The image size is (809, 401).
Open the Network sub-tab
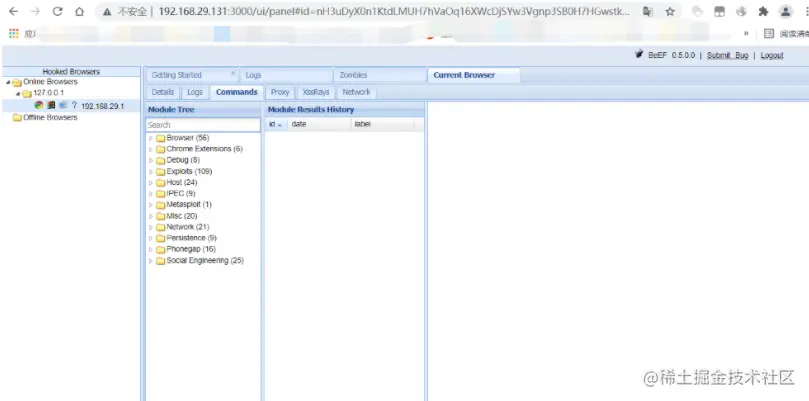click(357, 92)
